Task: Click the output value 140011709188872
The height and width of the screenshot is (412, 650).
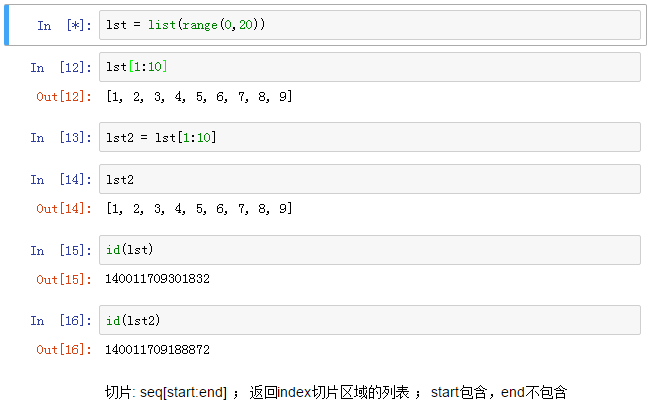Action: (157, 349)
